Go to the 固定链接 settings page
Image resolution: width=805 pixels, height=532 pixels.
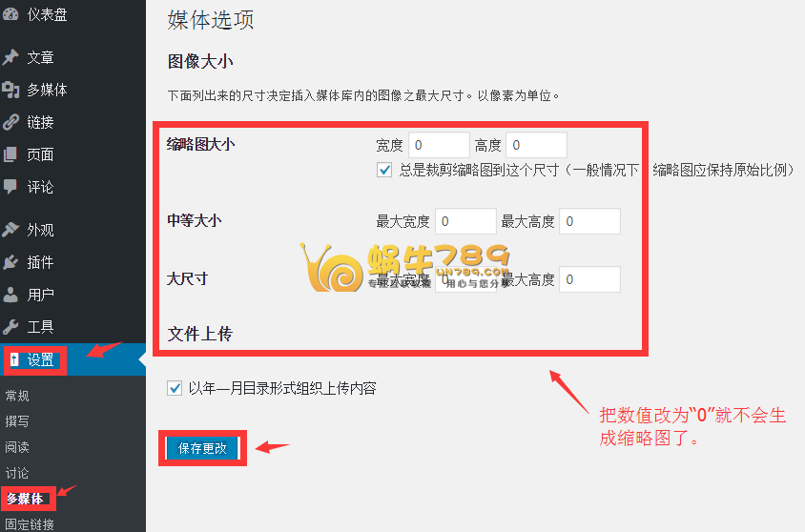click(30, 524)
